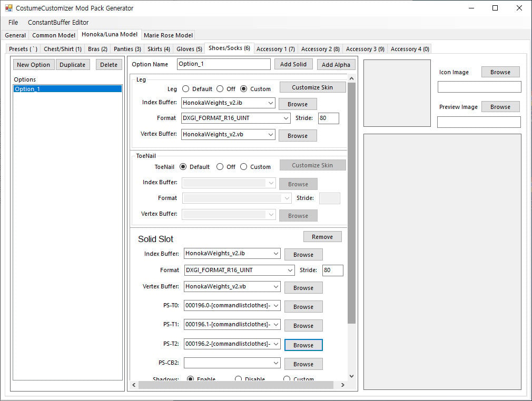Open Leg Index Buffer dropdown

[270, 103]
